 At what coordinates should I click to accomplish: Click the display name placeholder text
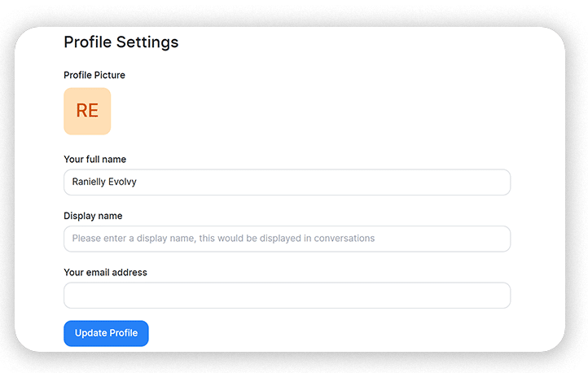click(x=223, y=239)
